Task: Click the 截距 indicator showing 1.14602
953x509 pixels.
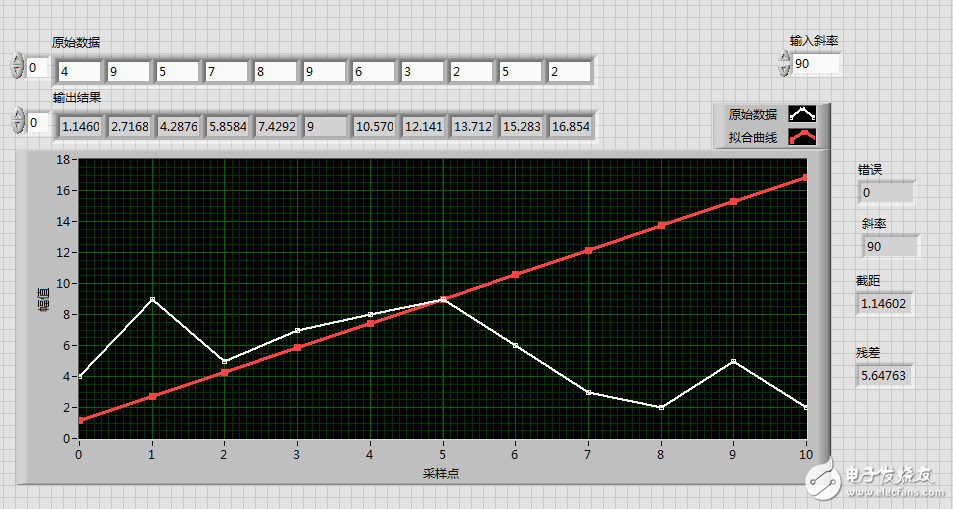Action: tap(884, 303)
